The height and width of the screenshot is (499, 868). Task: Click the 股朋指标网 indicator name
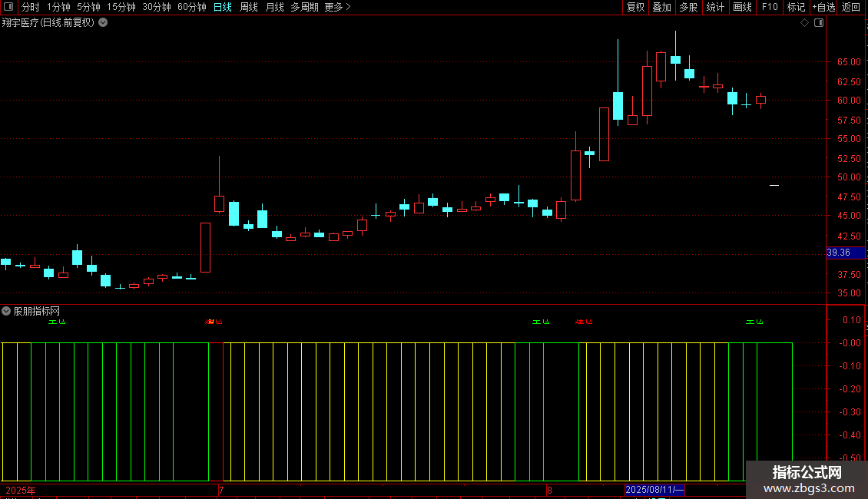point(37,312)
